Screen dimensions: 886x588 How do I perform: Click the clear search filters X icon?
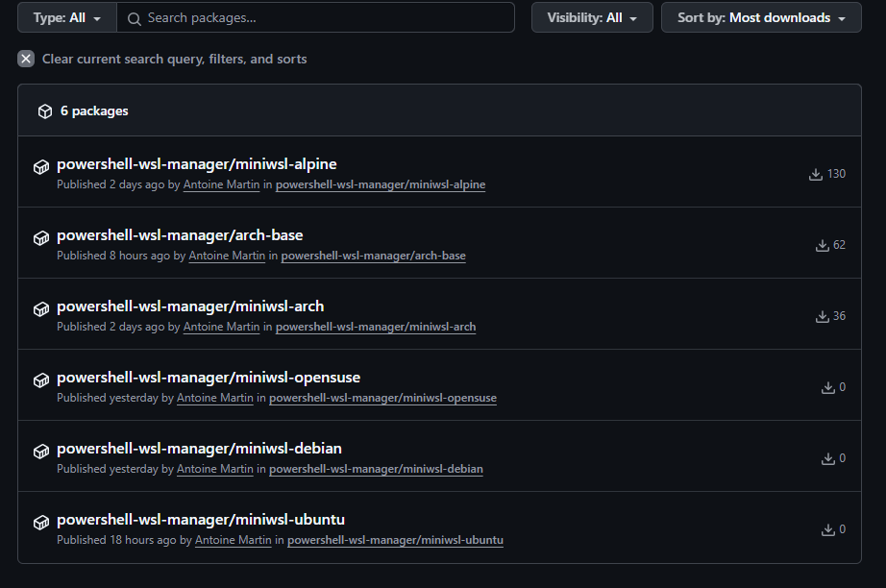click(26, 59)
